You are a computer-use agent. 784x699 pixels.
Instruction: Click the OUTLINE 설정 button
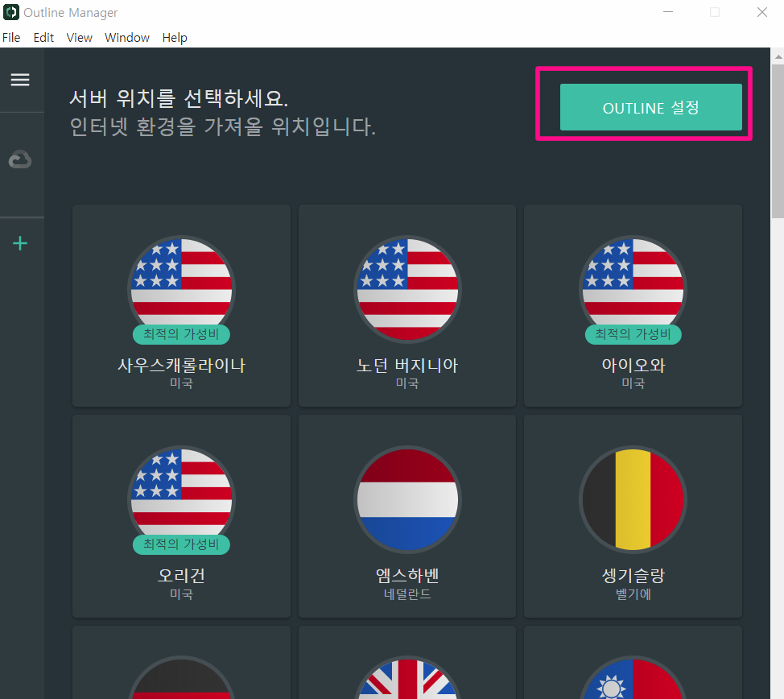650,107
